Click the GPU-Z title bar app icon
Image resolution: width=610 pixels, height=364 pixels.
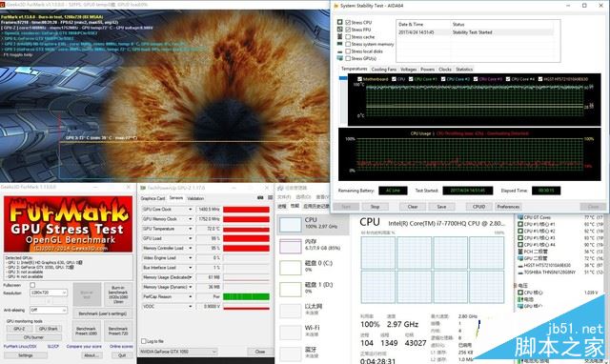(143, 188)
